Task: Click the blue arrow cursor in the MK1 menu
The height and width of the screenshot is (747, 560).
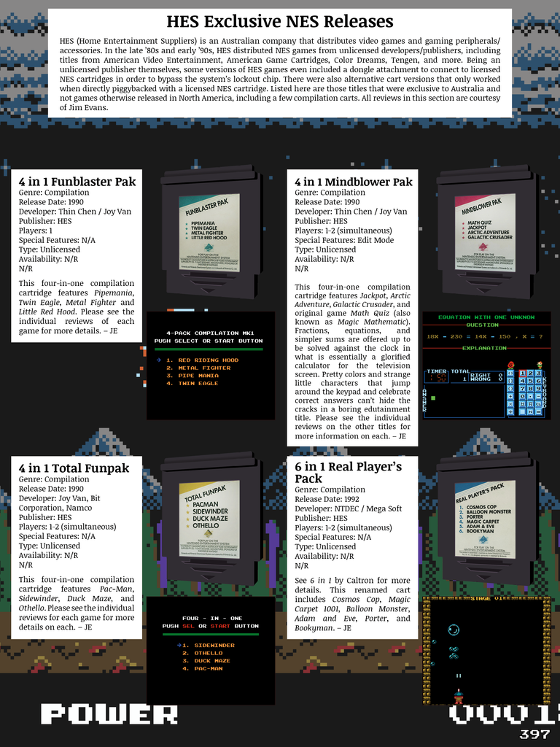Action: pos(158,360)
